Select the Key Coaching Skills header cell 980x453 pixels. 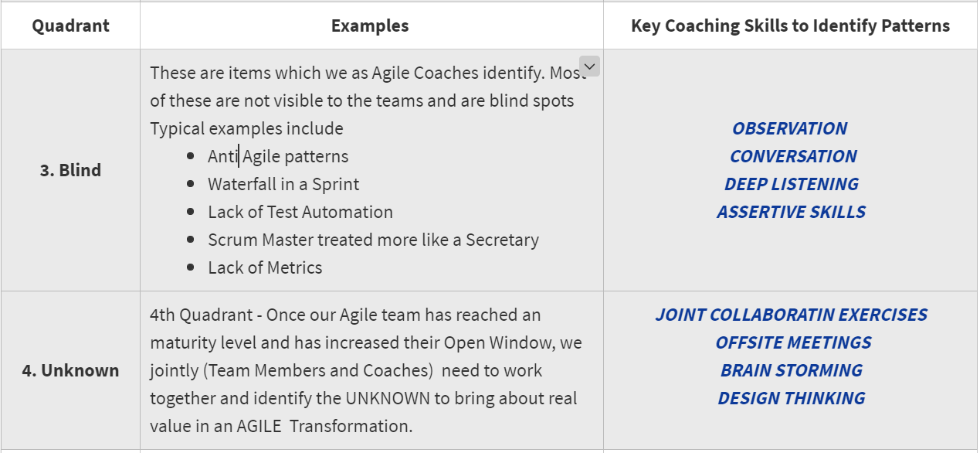coord(790,26)
